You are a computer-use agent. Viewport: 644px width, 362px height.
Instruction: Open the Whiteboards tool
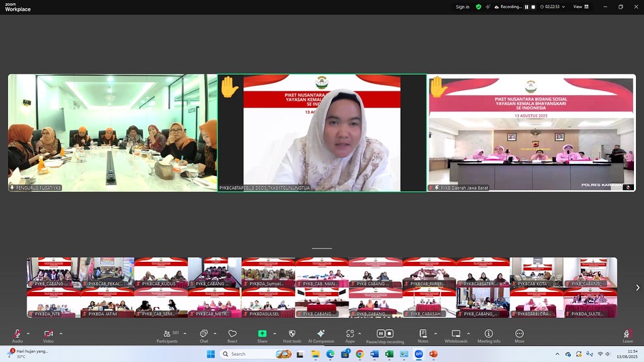[x=456, y=335]
